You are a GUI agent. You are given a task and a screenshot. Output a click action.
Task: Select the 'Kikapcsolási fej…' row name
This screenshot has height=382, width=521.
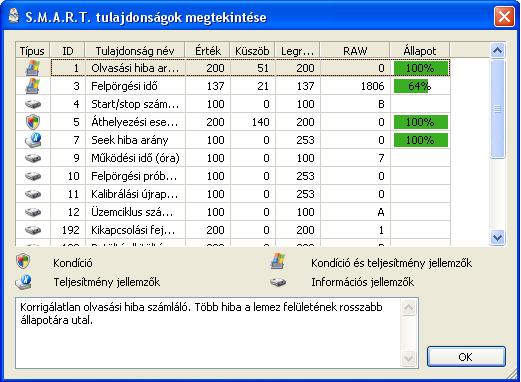133,230
